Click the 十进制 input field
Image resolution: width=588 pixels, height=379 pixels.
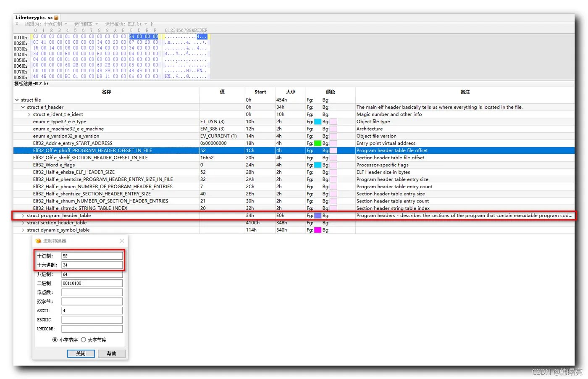coord(92,256)
